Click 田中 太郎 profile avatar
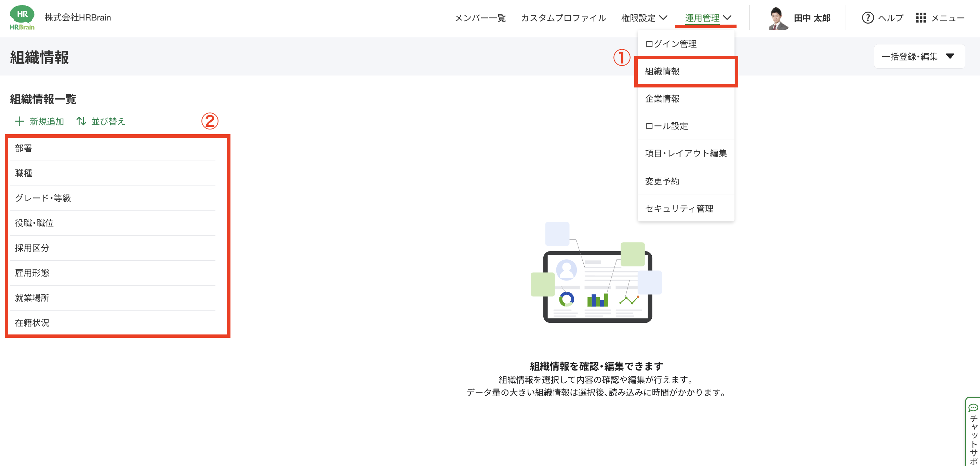 [x=778, y=18]
